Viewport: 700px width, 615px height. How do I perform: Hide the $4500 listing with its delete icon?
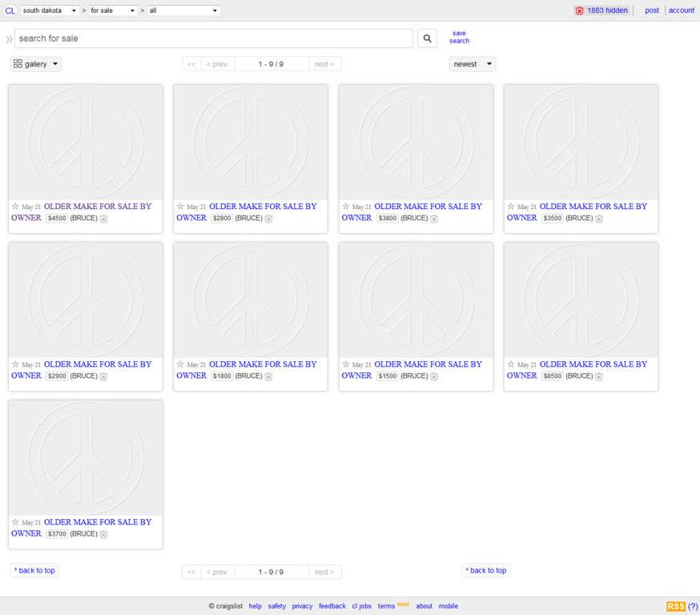[103, 219]
